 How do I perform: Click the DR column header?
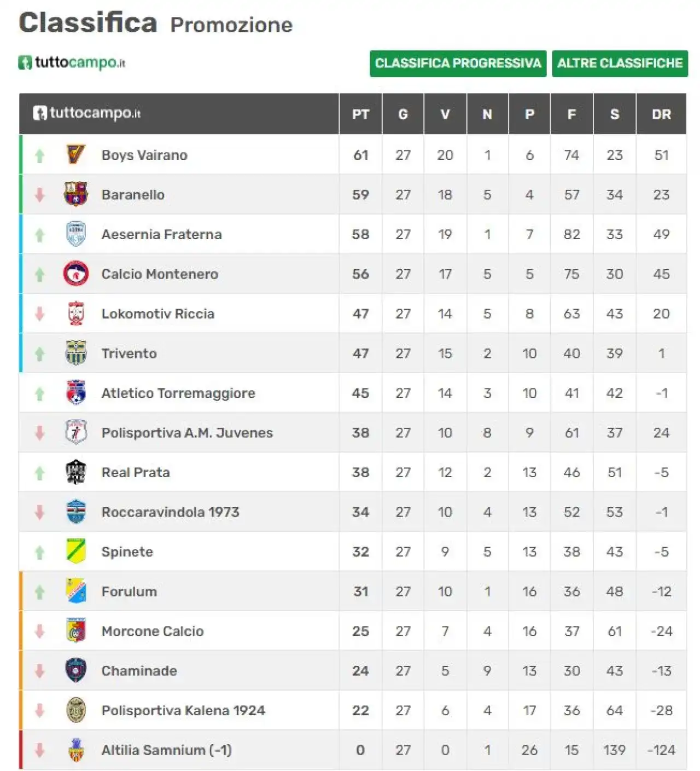coord(661,114)
